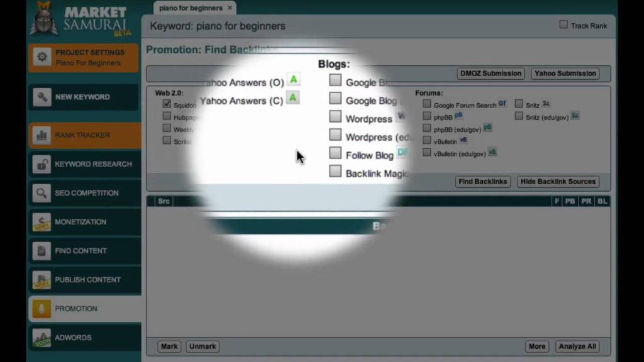Click the AdWords icon

[x=42, y=337]
